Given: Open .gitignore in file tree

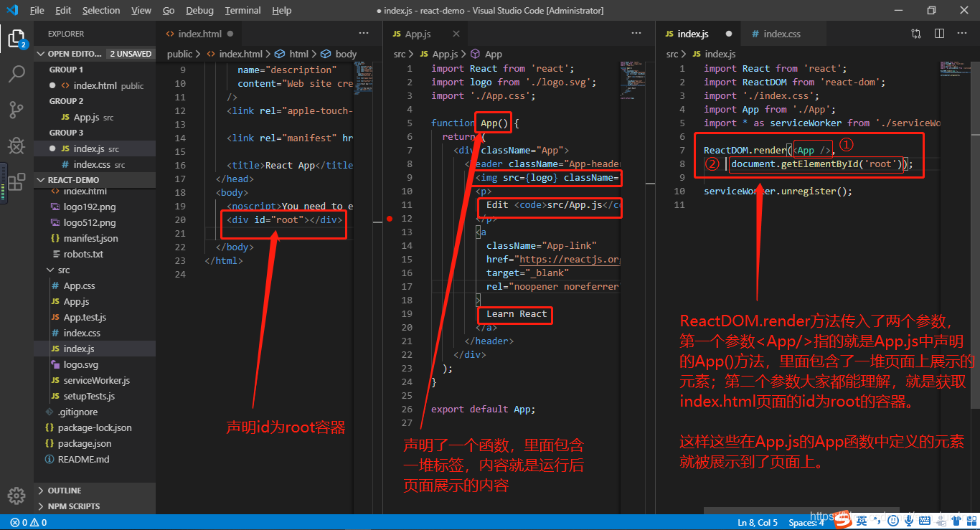Looking at the screenshot, I should tap(95, 412).
